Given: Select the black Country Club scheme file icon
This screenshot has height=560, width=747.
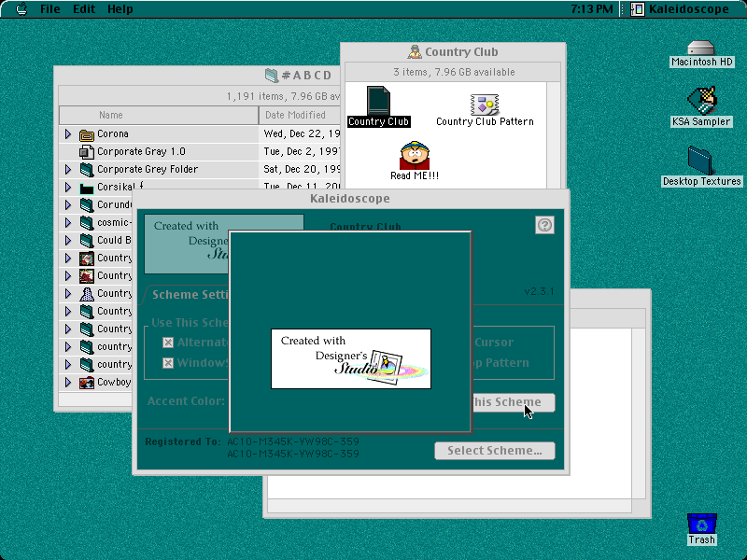Looking at the screenshot, I should pyautogui.click(x=378, y=101).
